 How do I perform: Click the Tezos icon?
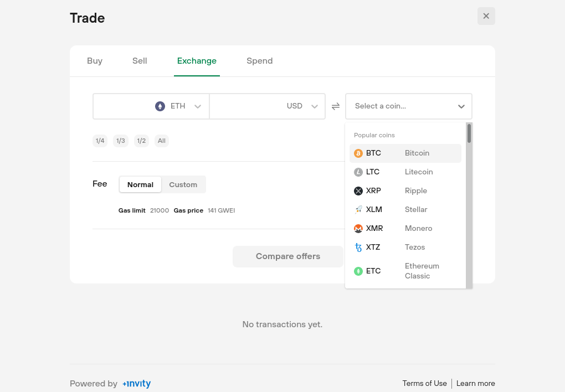[x=358, y=247]
